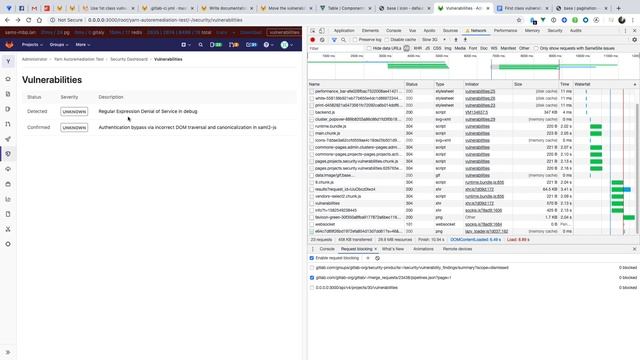Uncheck the merge_requests pipelines.json blocking pattern

click(312, 278)
